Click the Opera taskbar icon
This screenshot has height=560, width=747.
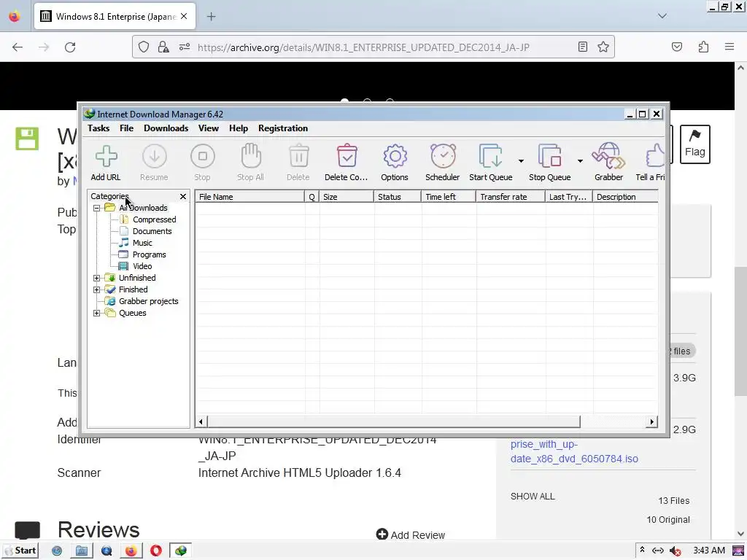[156, 551]
